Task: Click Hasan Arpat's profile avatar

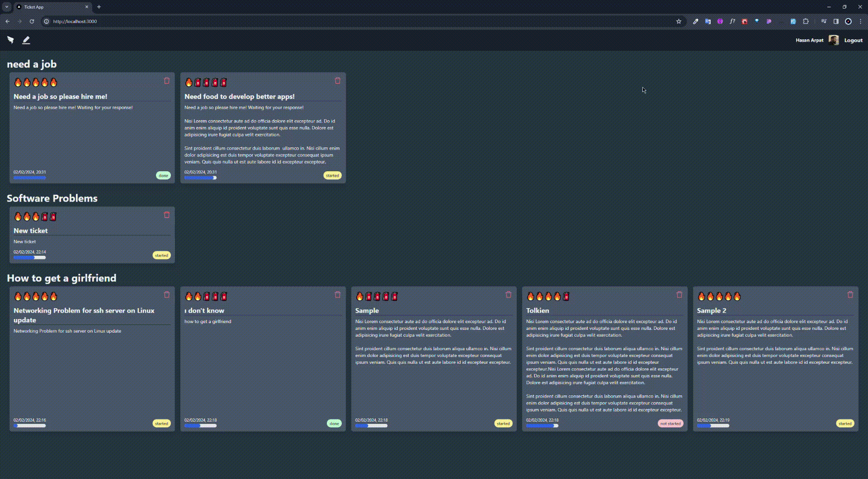Action: pyautogui.click(x=833, y=40)
